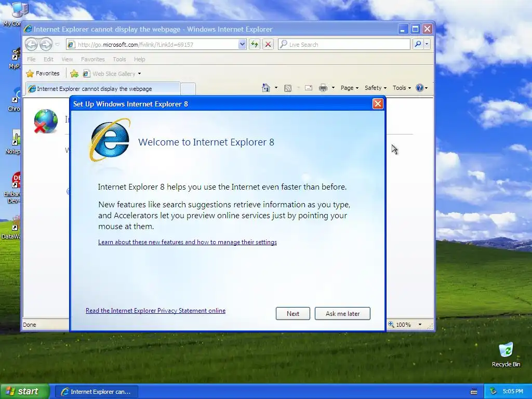Click the Read Mail envelope icon

pos(309,88)
